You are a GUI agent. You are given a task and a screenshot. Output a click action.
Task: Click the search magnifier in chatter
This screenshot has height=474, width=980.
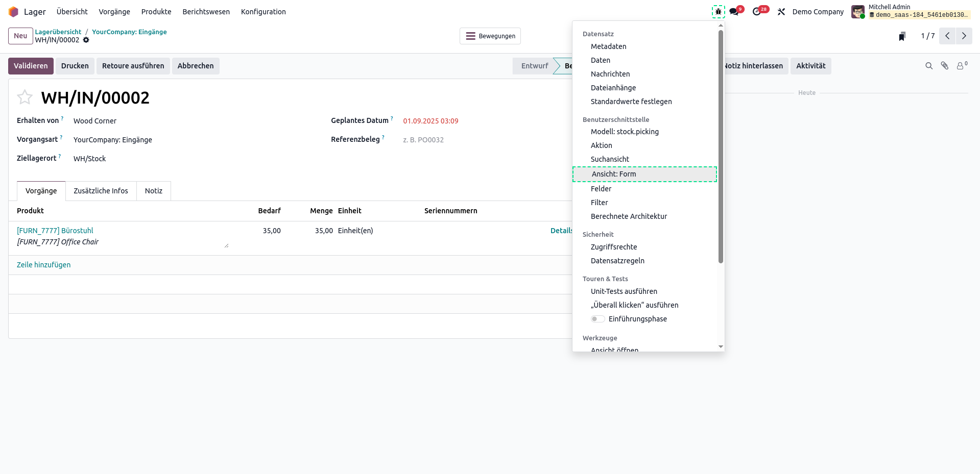[x=928, y=66]
